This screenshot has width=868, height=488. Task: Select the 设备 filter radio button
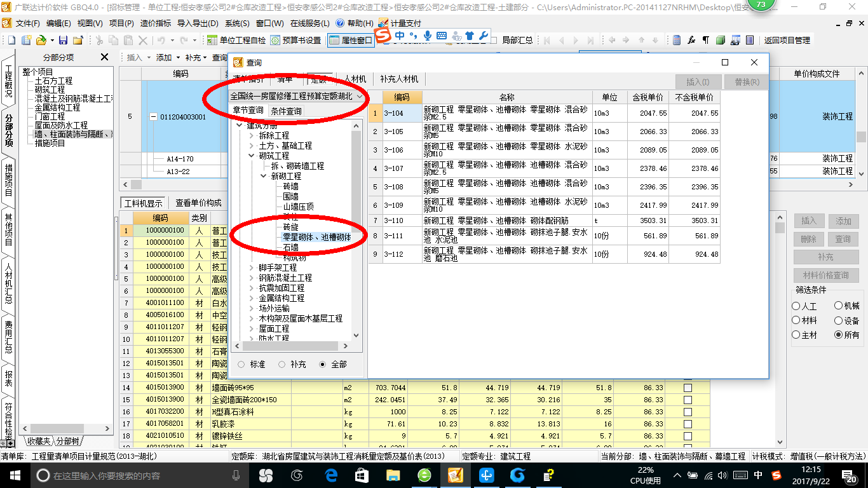click(839, 321)
